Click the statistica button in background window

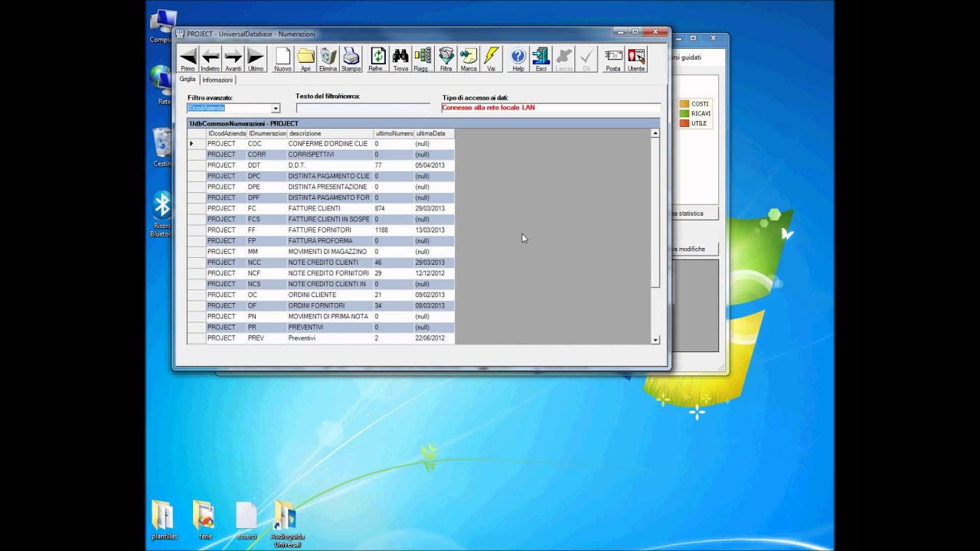coord(694,214)
